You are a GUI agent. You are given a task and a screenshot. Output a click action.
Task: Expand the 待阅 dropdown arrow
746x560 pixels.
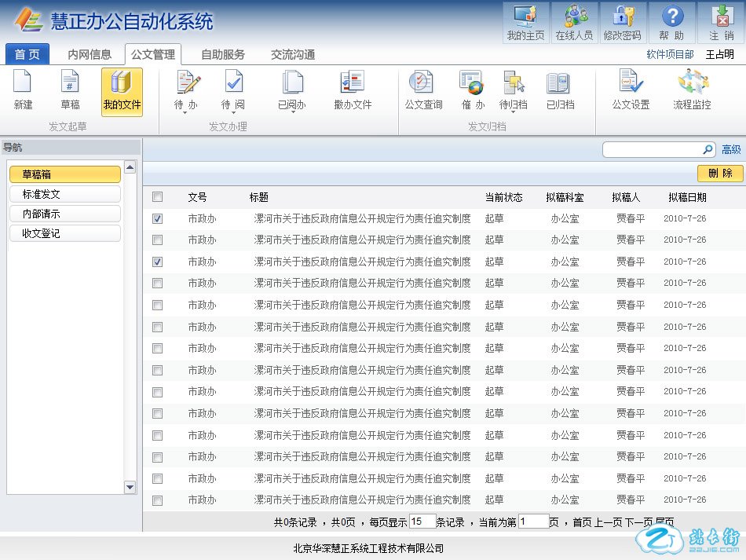(x=232, y=113)
